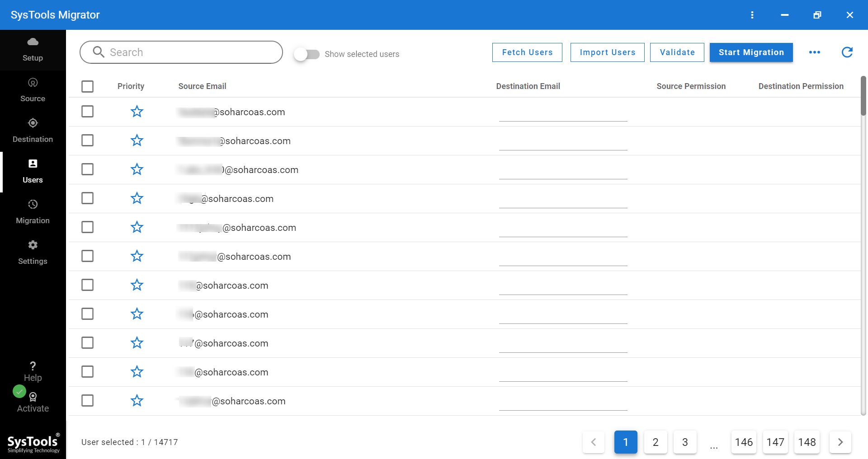The height and width of the screenshot is (459, 868).
Task: Open the Setup panel icon
Action: coord(33,42)
